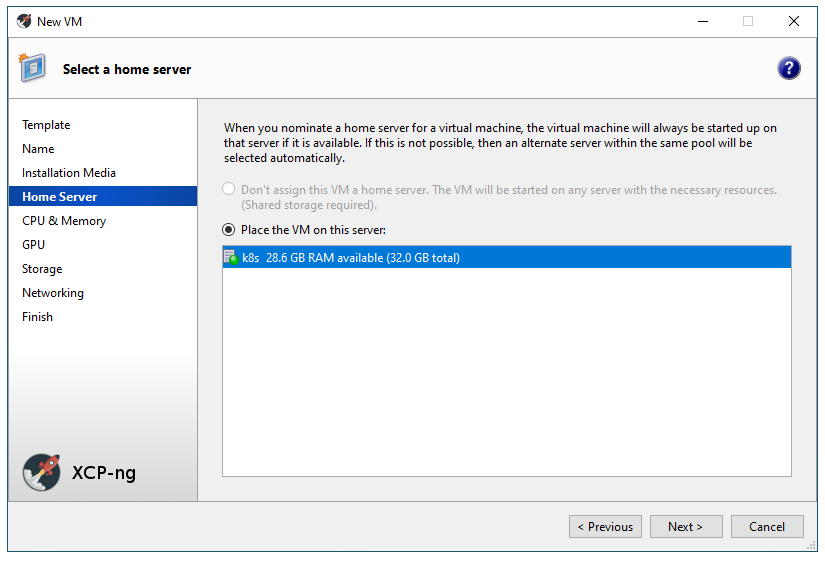The height and width of the screenshot is (565, 825).
Task: Go to the Template step
Action: (x=46, y=125)
